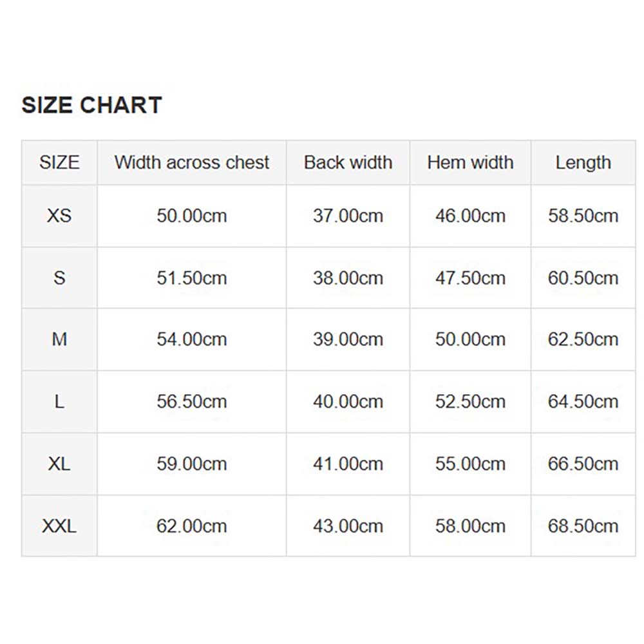Click the 59.00cm chest width for XL
The image size is (644, 644).
tap(192, 464)
